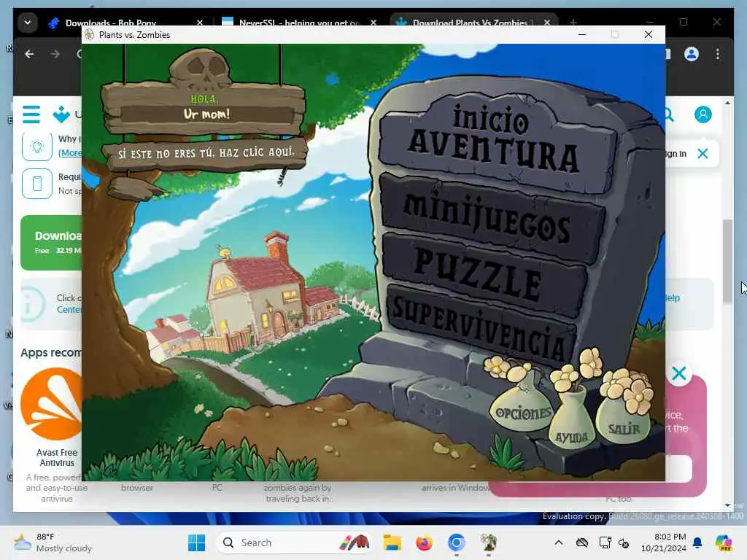Close the pink popup card
The image size is (747, 560).
(x=679, y=373)
